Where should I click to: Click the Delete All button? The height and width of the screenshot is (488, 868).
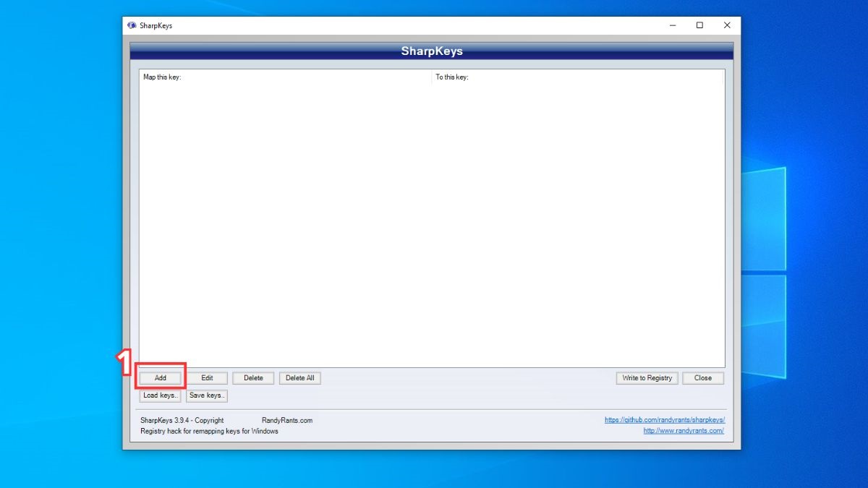click(x=299, y=378)
